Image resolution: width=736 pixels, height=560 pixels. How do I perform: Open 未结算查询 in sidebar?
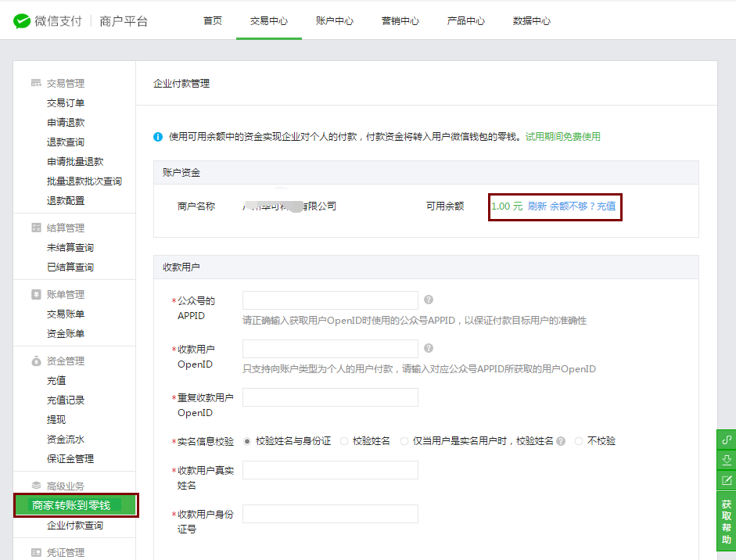click(70, 248)
